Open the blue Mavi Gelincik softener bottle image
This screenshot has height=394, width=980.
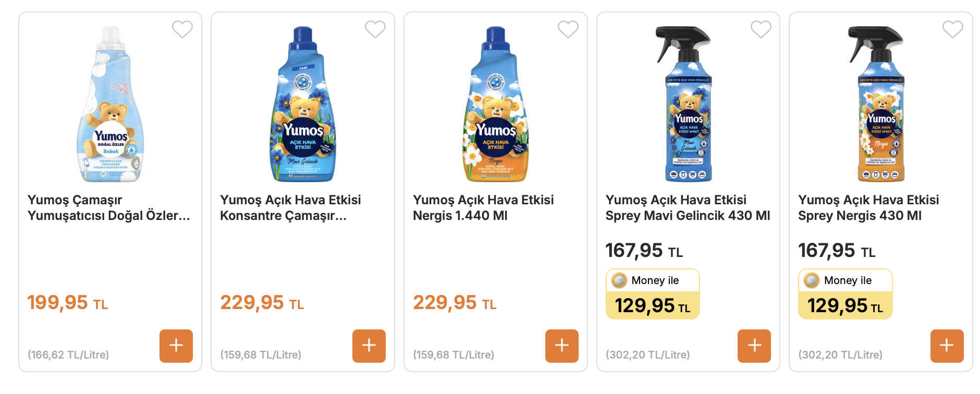[x=303, y=104]
